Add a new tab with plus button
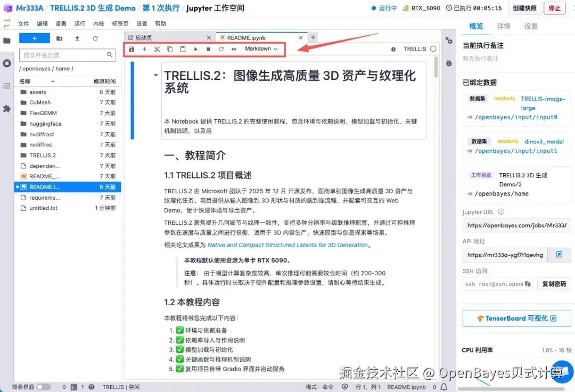Image resolution: width=575 pixels, height=392 pixels. point(313,37)
